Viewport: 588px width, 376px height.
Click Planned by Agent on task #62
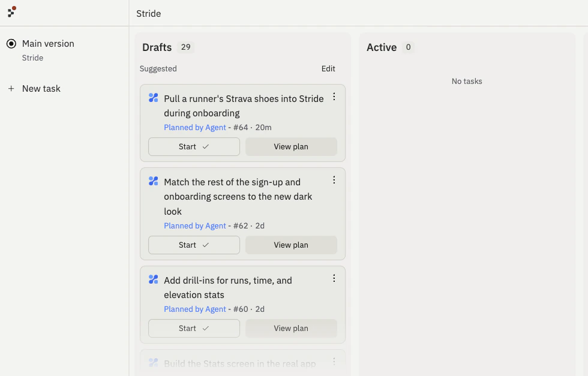tap(195, 225)
